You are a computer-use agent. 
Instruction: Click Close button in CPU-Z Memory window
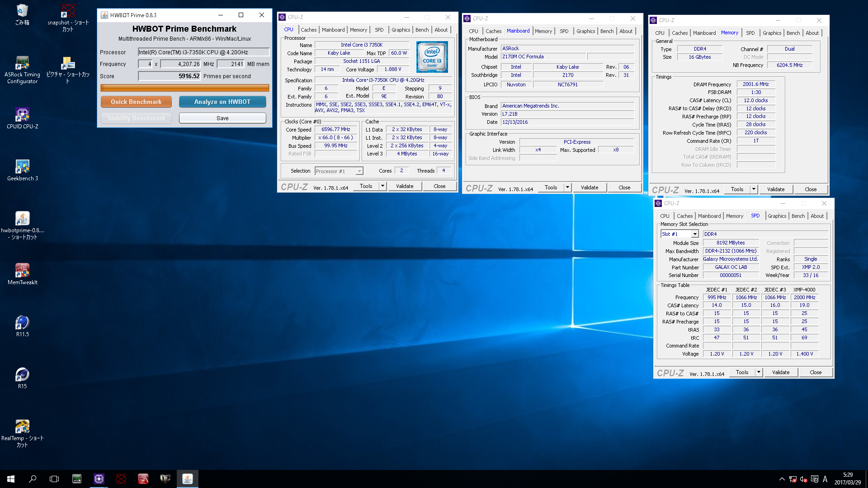click(811, 189)
